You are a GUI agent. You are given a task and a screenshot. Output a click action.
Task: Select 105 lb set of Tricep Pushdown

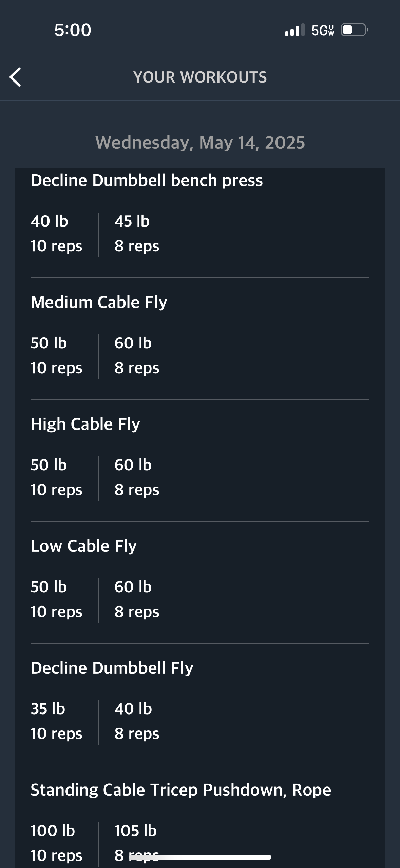click(137, 843)
